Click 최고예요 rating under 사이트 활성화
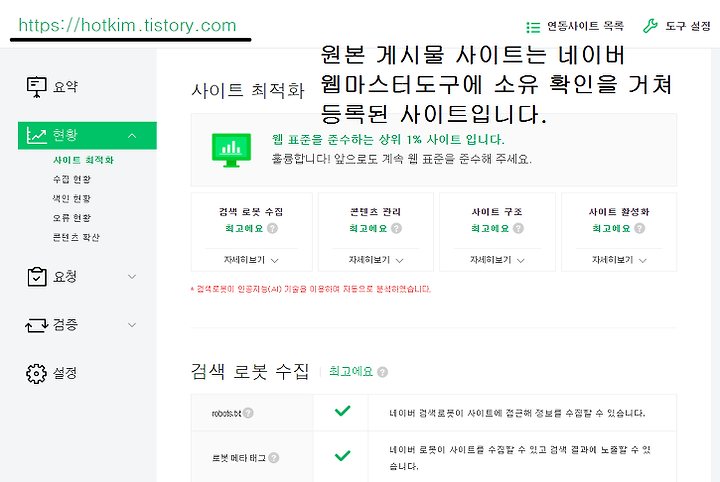This screenshot has height=482, width=720. pyautogui.click(x=611, y=228)
